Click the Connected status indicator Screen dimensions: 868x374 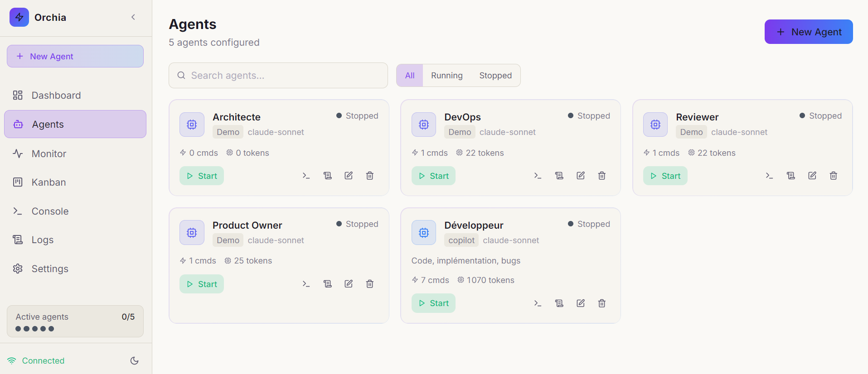[36, 361]
